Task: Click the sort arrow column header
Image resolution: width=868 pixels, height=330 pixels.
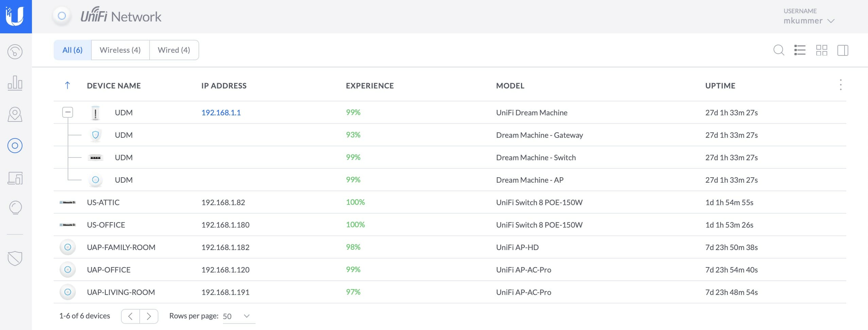Action: pyautogui.click(x=67, y=85)
